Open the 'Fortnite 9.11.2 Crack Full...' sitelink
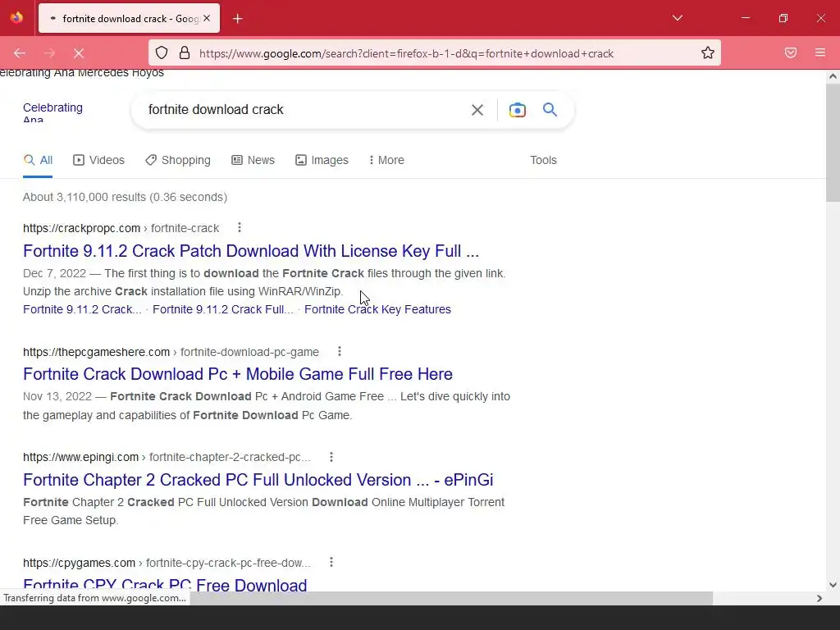The height and width of the screenshot is (630, 840). [223, 309]
